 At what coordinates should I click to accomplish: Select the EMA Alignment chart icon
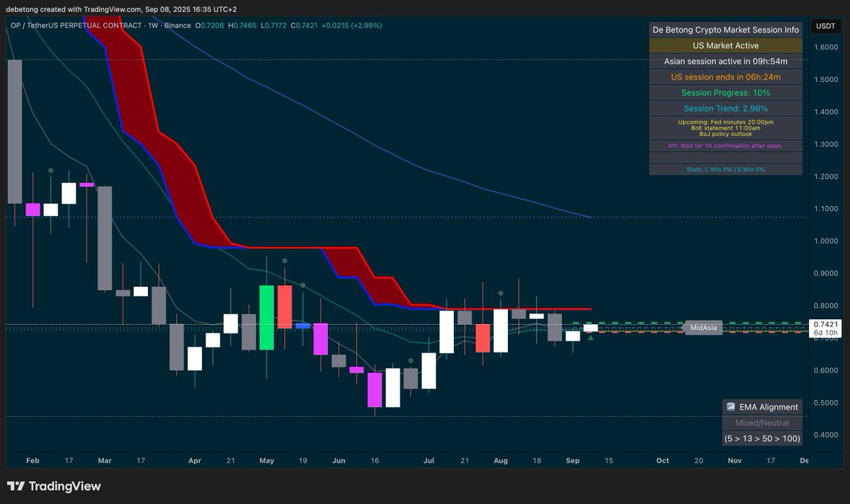[730, 407]
